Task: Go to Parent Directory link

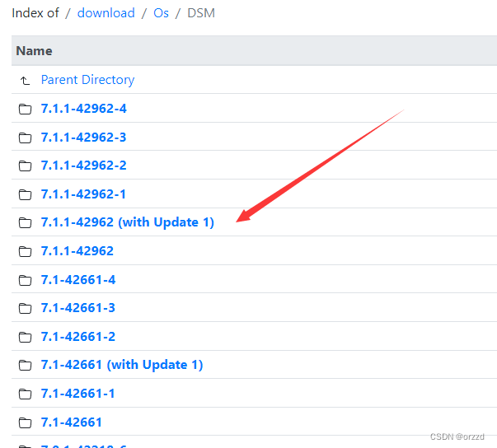Action: tap(88, 80)
